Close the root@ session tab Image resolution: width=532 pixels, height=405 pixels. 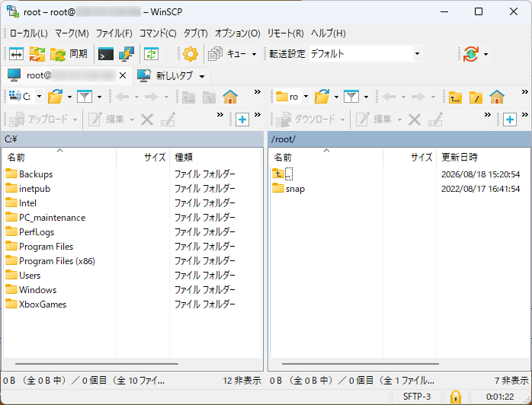123,75
